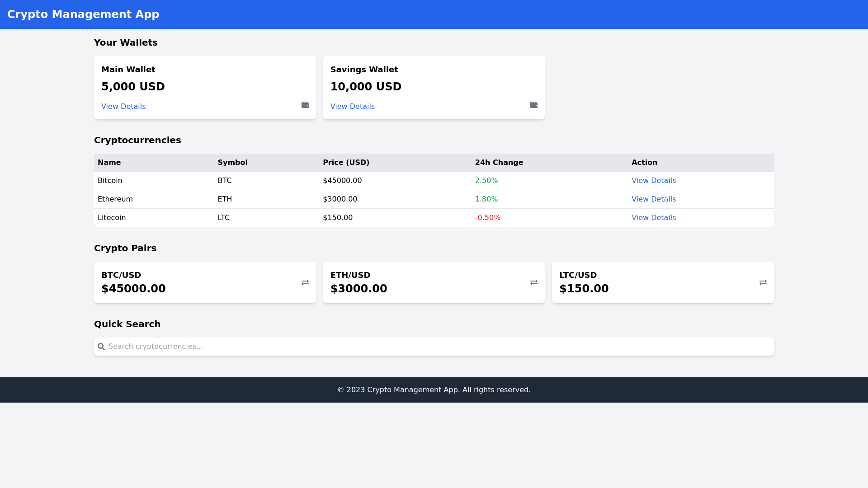Click the $3000.00 price in the table

point(340,199)
